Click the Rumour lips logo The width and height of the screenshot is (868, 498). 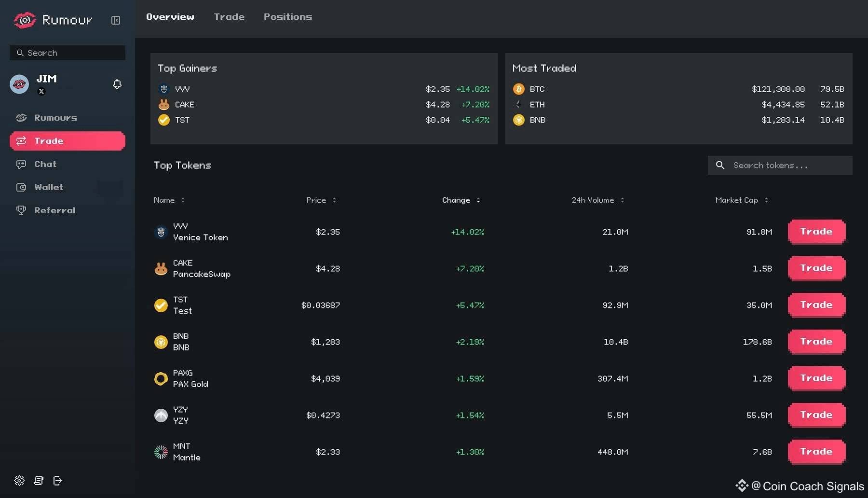click(25, 20)
